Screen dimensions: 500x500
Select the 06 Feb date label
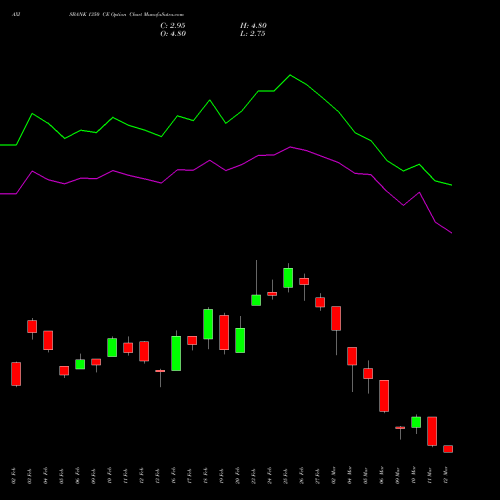(x=78, y=476)
